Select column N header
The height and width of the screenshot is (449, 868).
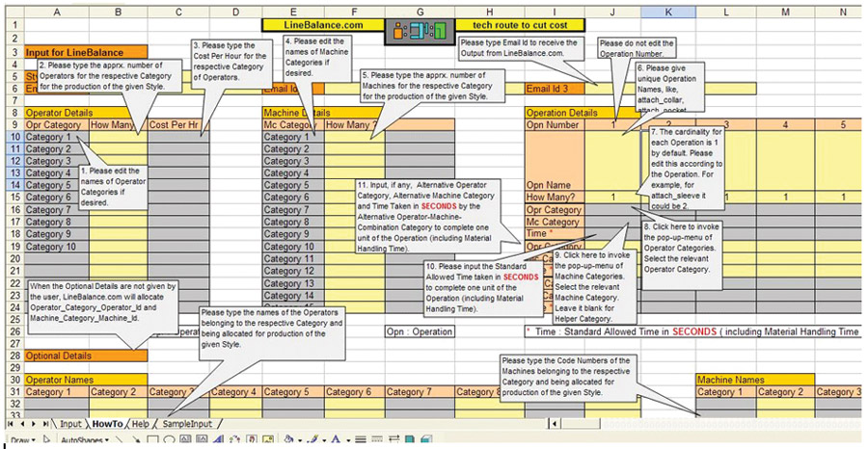pyautogui.click(x=841, y=13)
